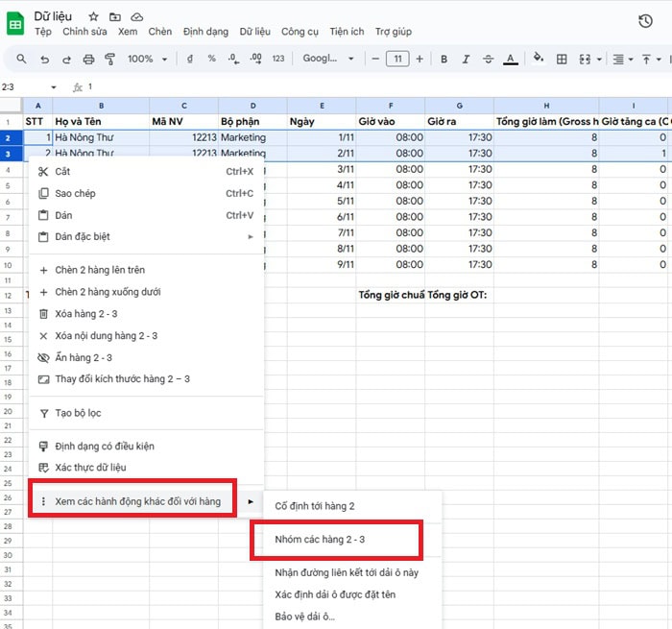The width and height of the screenshot is (672, 629).
Task: Click the font size input field
Action: click(x=397, y=60)
